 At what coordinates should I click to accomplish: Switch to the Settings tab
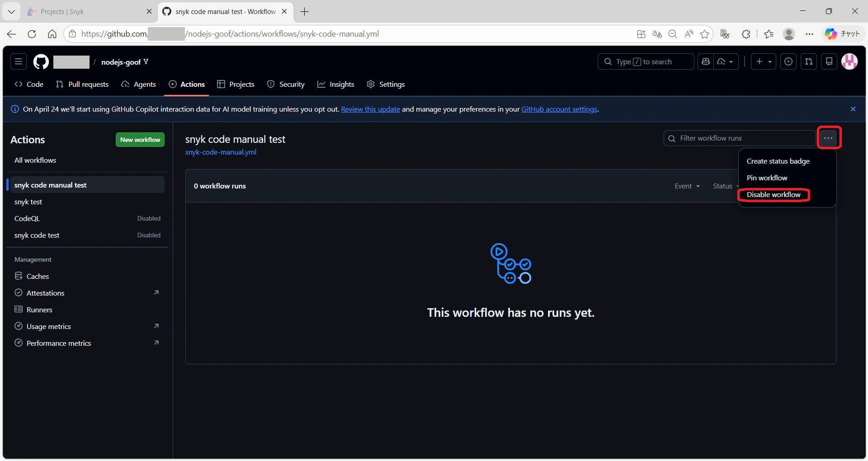pyautogui.click(x=386, y=84)
